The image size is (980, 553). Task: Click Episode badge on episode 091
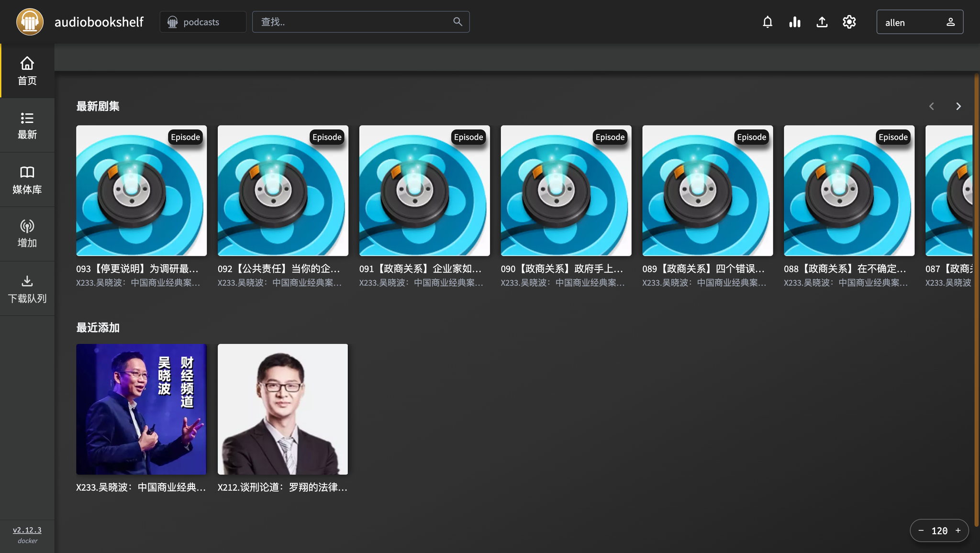tap(468, 137)
